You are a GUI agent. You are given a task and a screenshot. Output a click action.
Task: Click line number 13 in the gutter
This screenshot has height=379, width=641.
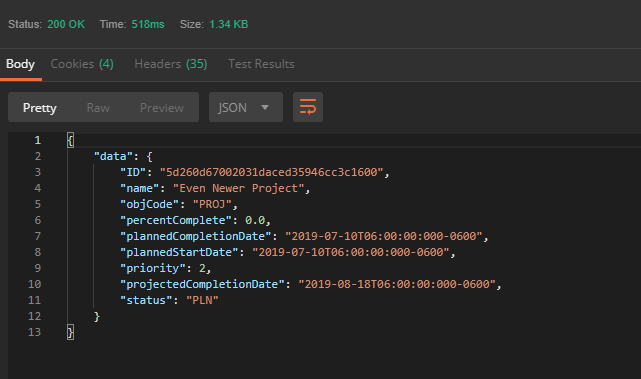[34, 332]
